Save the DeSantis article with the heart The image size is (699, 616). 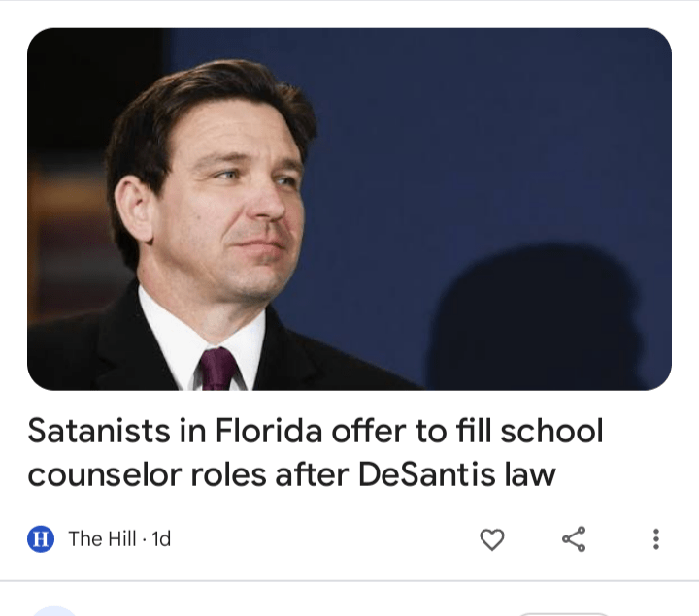[493, 538]
